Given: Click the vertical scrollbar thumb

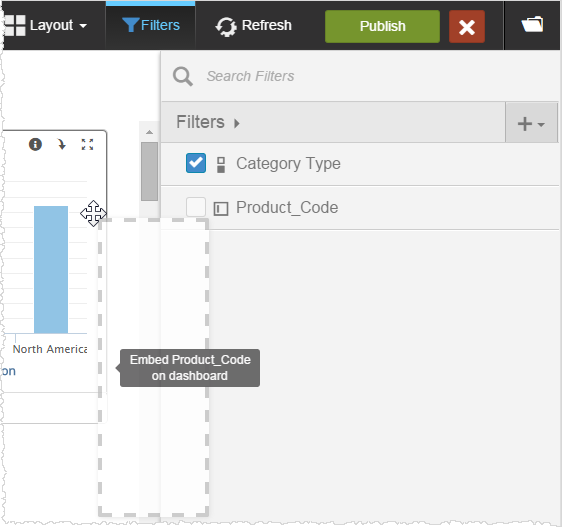Looking at the screenshot, I should tap(149, 171).
